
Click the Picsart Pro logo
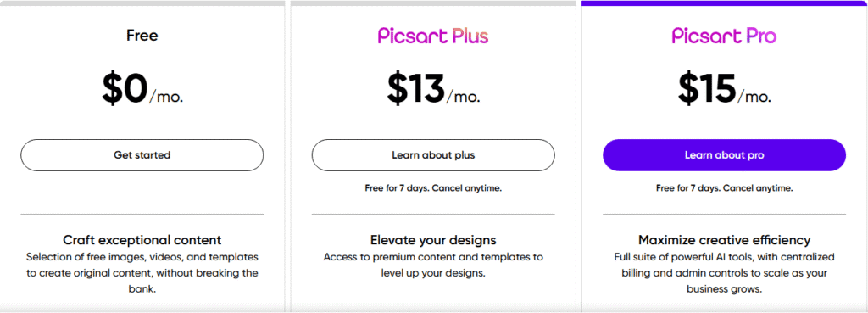(x=724, y=36)
